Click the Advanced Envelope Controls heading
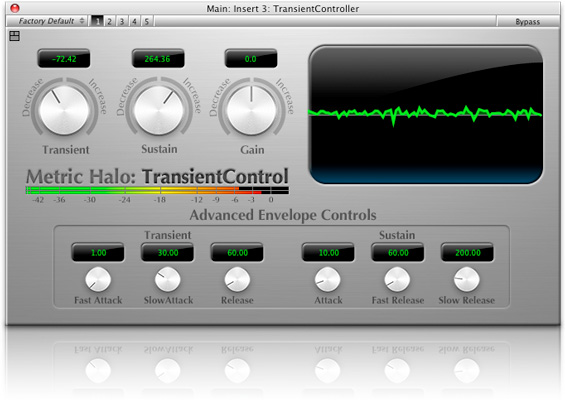The width and height of the screenshot is (565, 400). tap(283, 215)
